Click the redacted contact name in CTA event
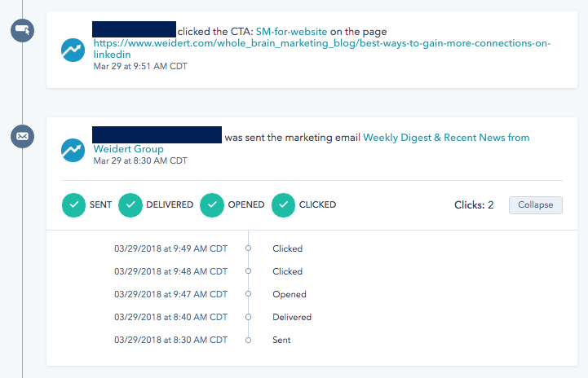Image resolution: width=588 pixels, height=378 pixels. point(134,29)
